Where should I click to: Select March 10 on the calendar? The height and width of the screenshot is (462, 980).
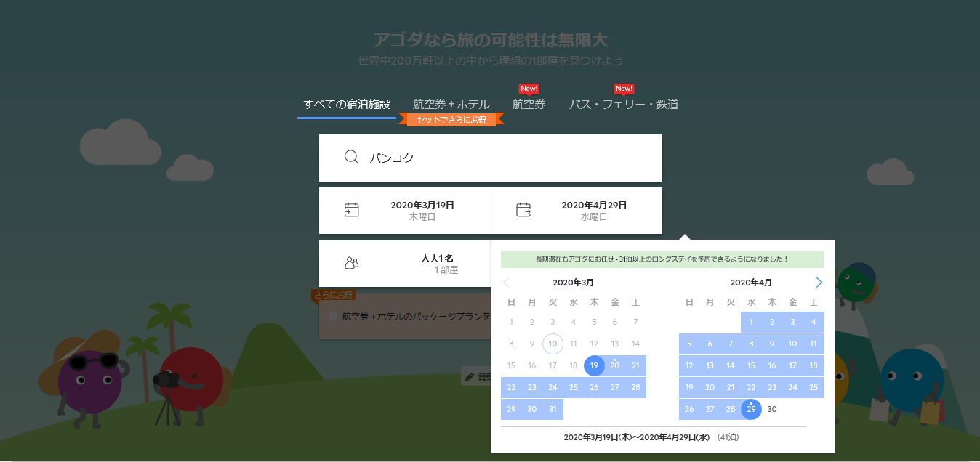point(553,344)
